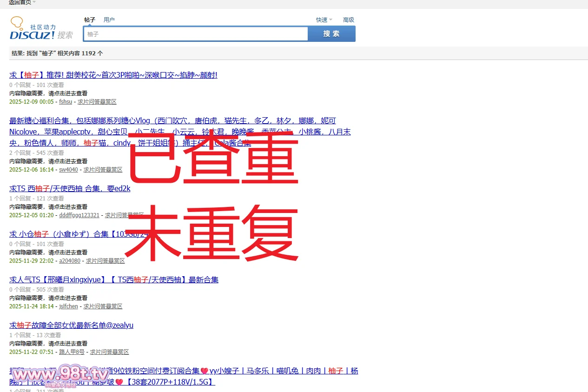
Task: Open user profile fshsu
Action: 66,102
